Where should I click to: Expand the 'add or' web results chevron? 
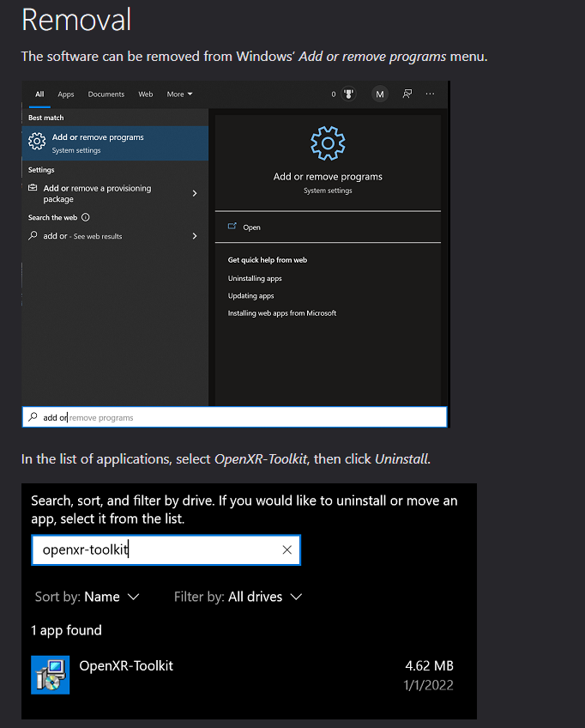point(195,236)
